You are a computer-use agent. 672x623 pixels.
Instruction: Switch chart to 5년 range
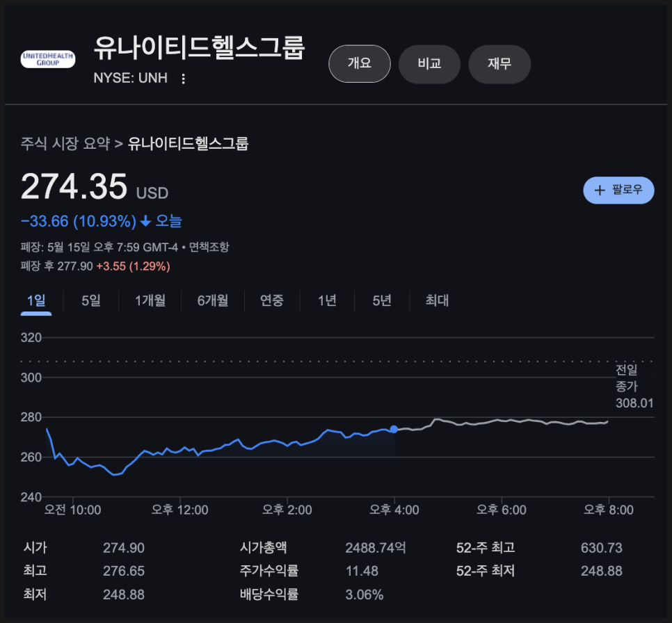pyautogui.click(x=382, y=300)
